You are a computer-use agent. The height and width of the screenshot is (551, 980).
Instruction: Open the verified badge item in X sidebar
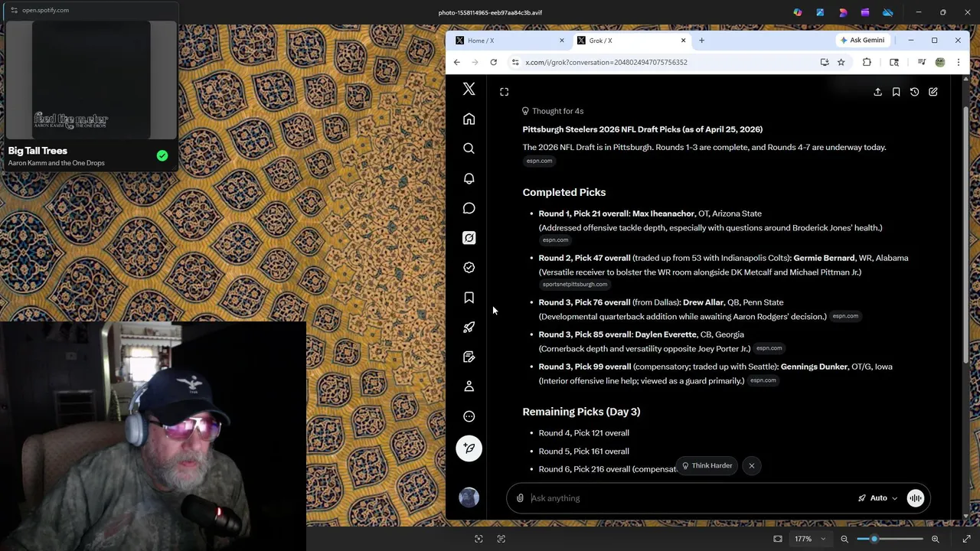pos(469,267)
